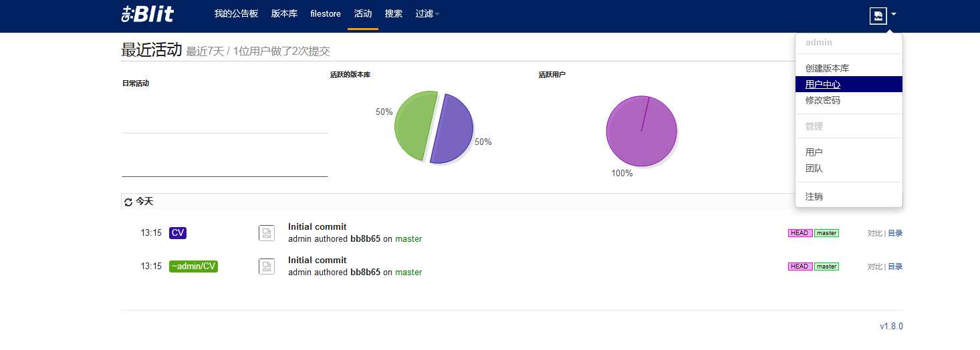Click the 最近活动 page heading
This screenshot has width=980, height=350.
152,50
